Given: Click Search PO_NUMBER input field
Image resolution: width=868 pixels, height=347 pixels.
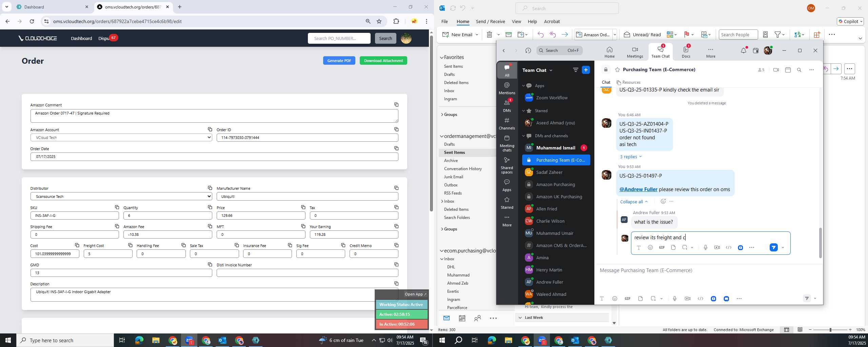Looking at the screenshot, I should [339, 38].
